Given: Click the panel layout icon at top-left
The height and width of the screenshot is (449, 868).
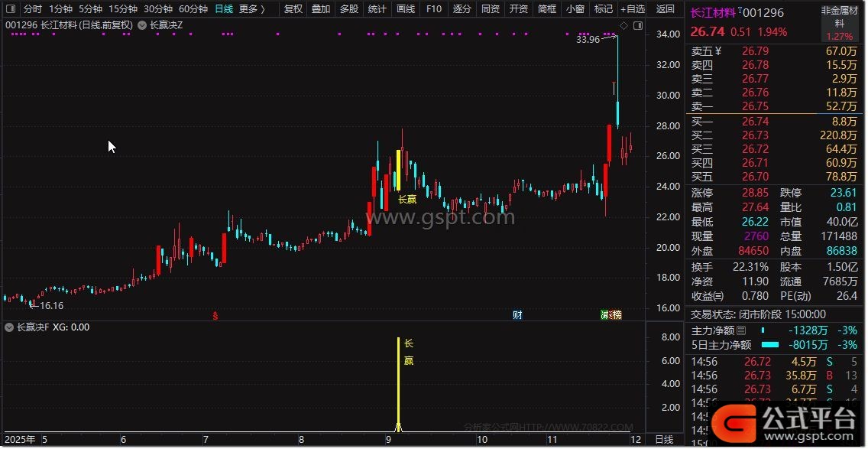Looking at the screenshot, I should coord(9,9).
